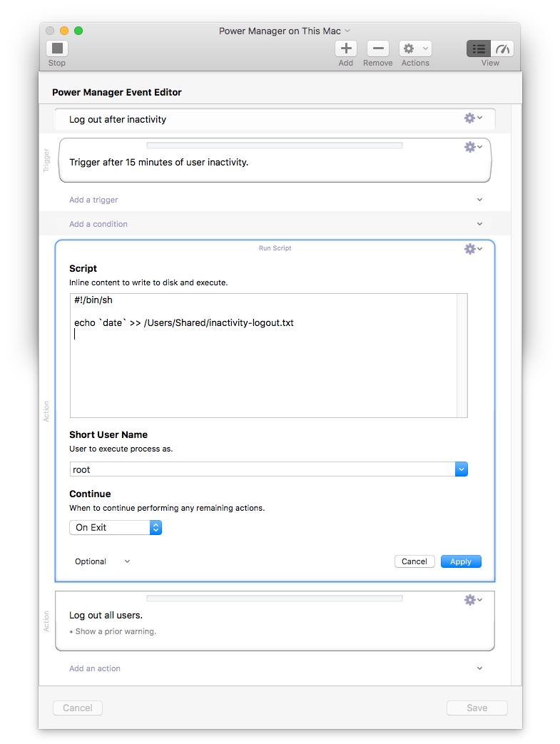Screen dimensions: 560x744
Task: Click the green zoom window button
Action: 78,31
